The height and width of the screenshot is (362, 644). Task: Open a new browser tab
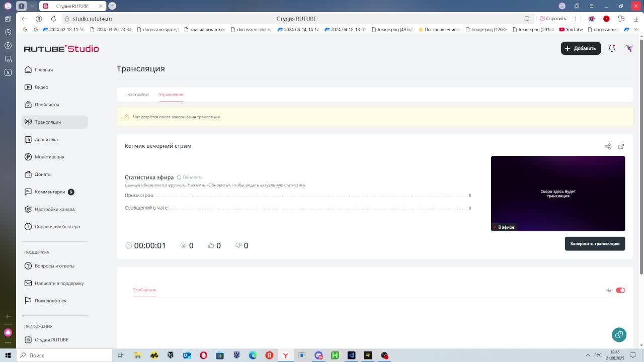click(x=112, y=6)
